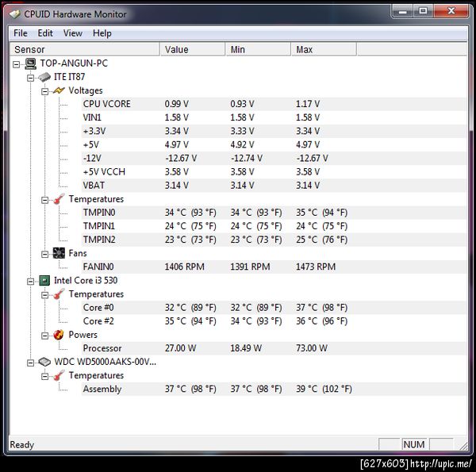The width and height of the screenshot is (476, 472).
Task: Select the Processor power row
Action: [274, 348]
